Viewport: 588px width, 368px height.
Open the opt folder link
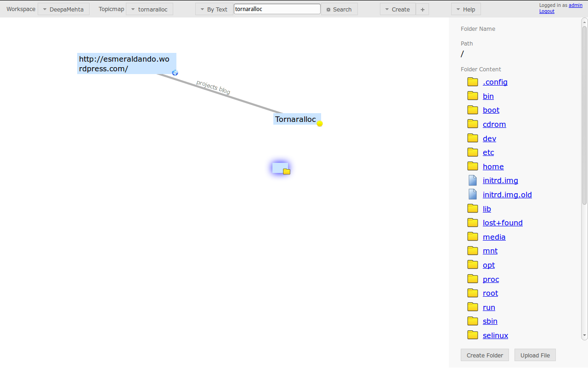pos(489,265)
